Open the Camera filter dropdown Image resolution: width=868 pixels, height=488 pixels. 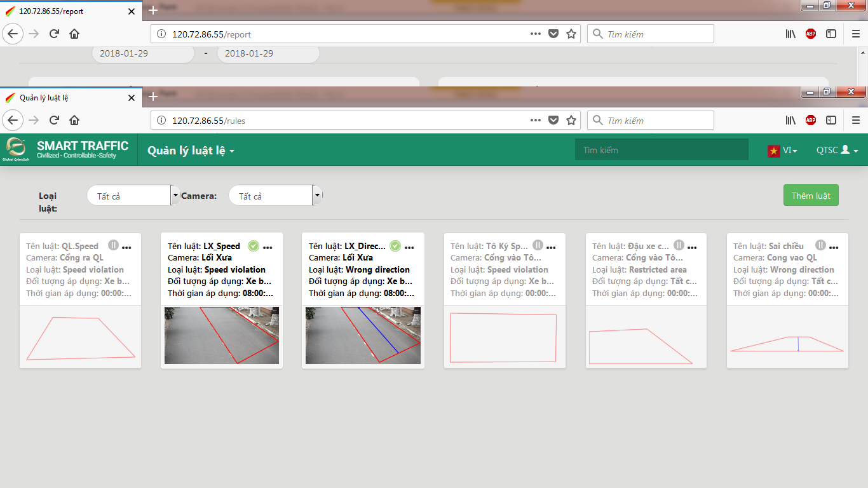coord(275,196)
